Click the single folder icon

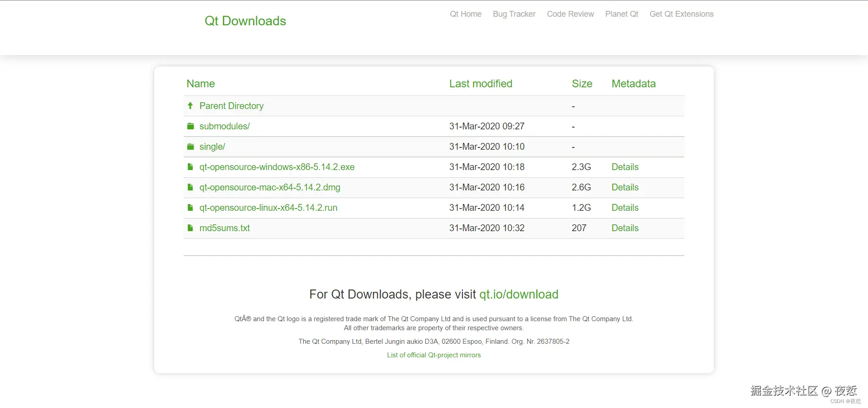[191, 147]
